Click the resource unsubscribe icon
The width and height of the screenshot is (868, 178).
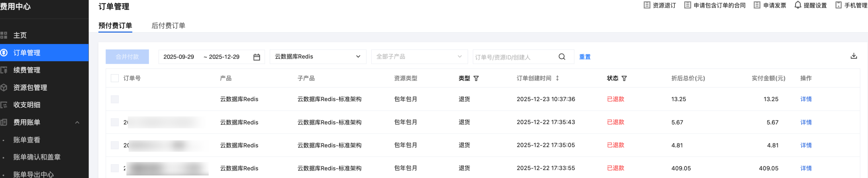(647, 5)
